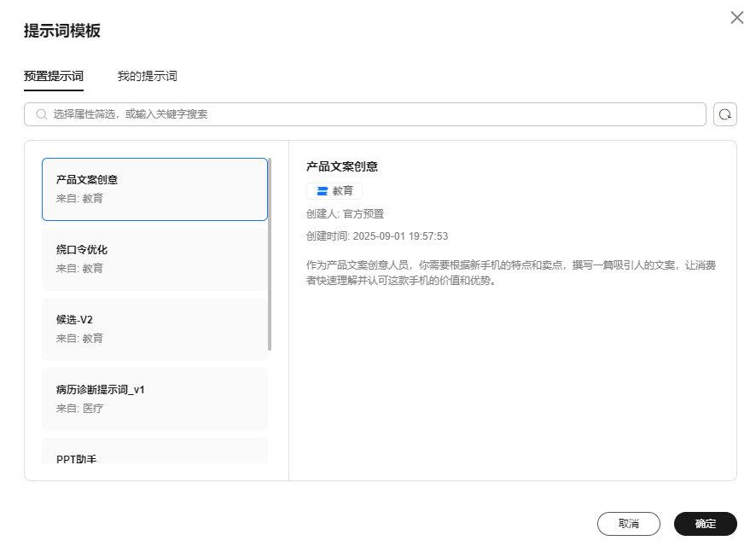The height and width of the screenshot is (558, 756).
Task: Click the search magnifier icon
Action: pos(42,114)
